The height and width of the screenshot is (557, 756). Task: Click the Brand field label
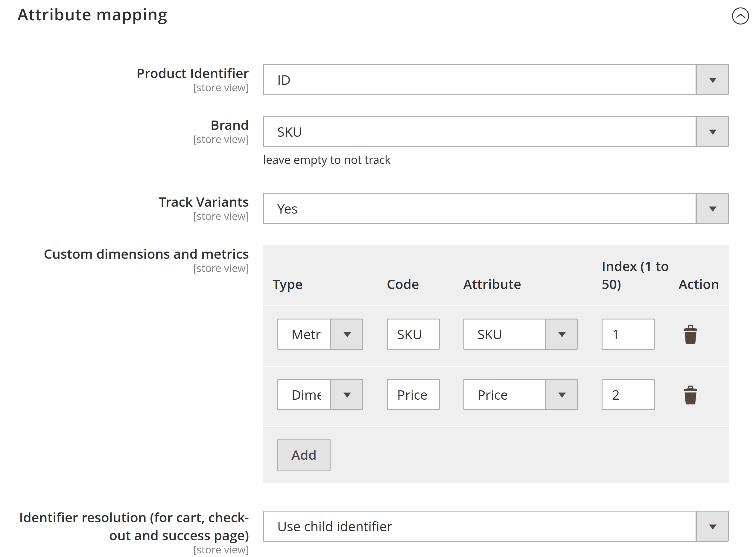coord(230,125)
